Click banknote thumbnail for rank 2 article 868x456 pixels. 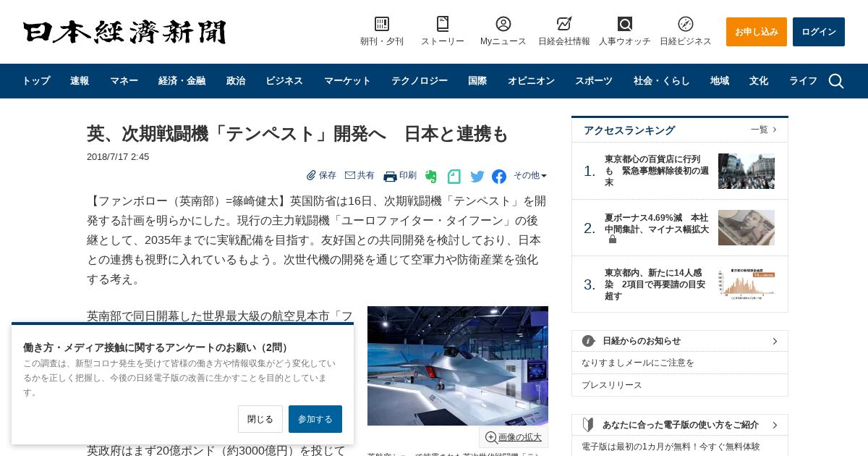[x=746, y=227]
